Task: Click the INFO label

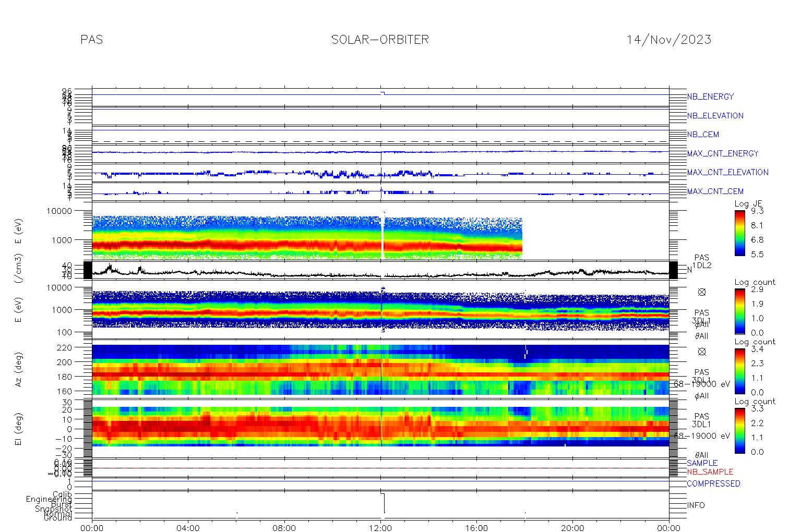Action: 696,505
